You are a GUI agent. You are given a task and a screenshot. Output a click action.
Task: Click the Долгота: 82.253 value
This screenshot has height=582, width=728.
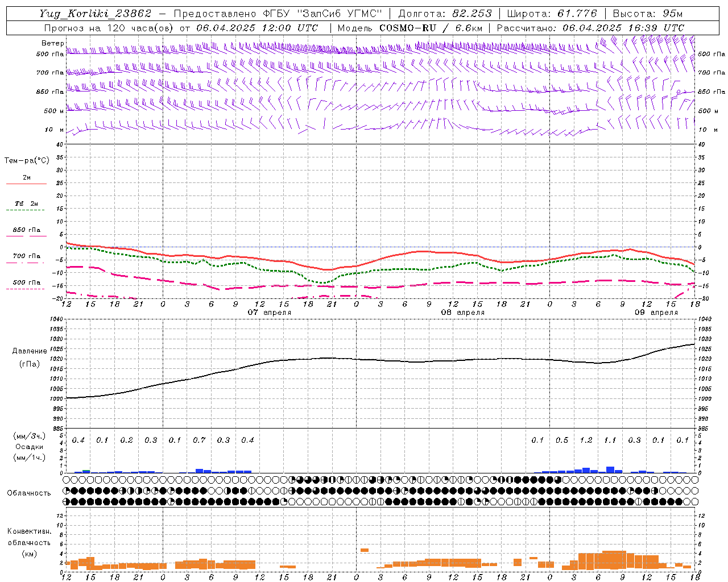pos(445,14)
